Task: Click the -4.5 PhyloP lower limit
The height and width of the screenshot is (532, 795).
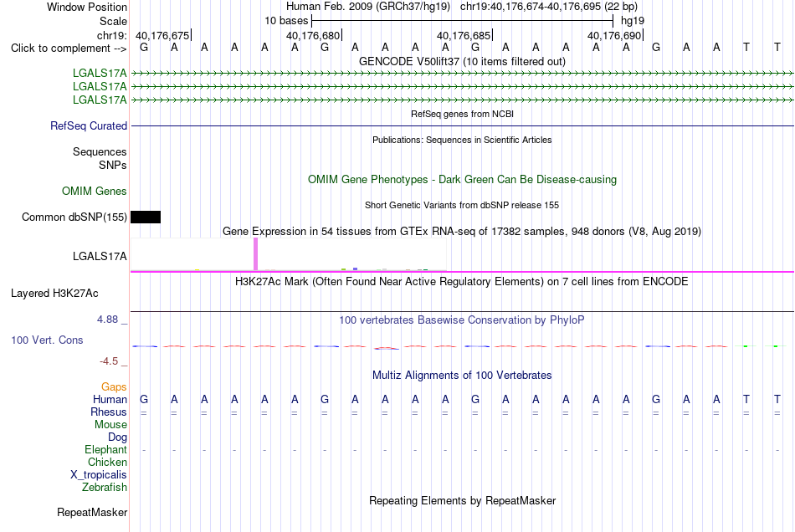Action: point(109,361)
